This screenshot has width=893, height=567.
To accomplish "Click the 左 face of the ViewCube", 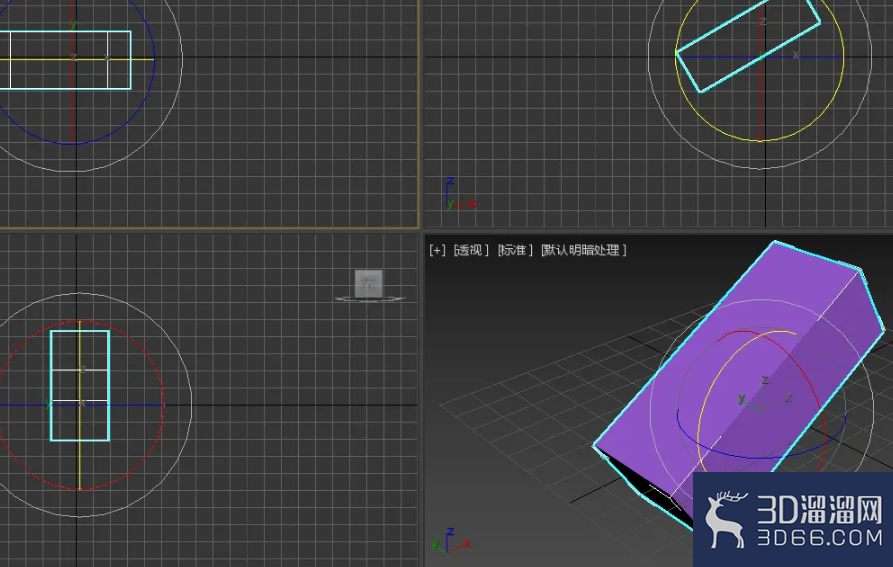I will pyautogui.click(x=368, y=283).
